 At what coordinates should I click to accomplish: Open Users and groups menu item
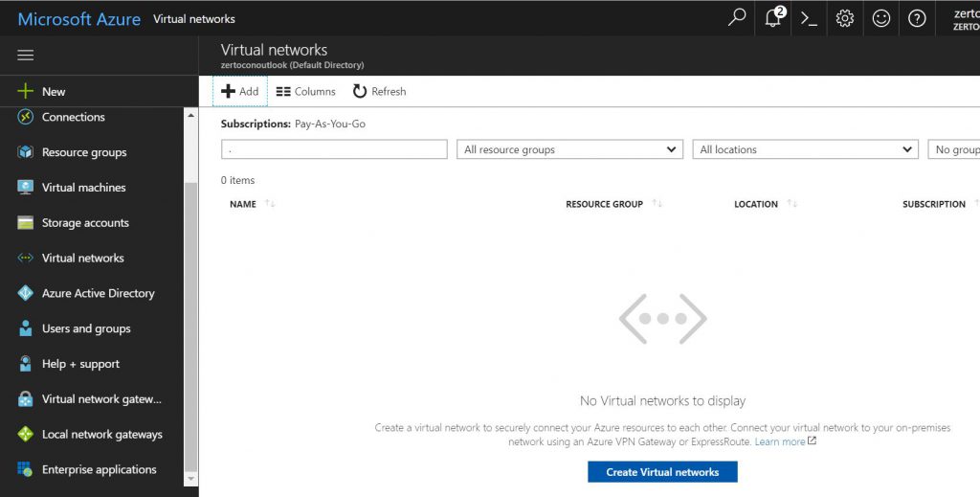coord(85,328)
